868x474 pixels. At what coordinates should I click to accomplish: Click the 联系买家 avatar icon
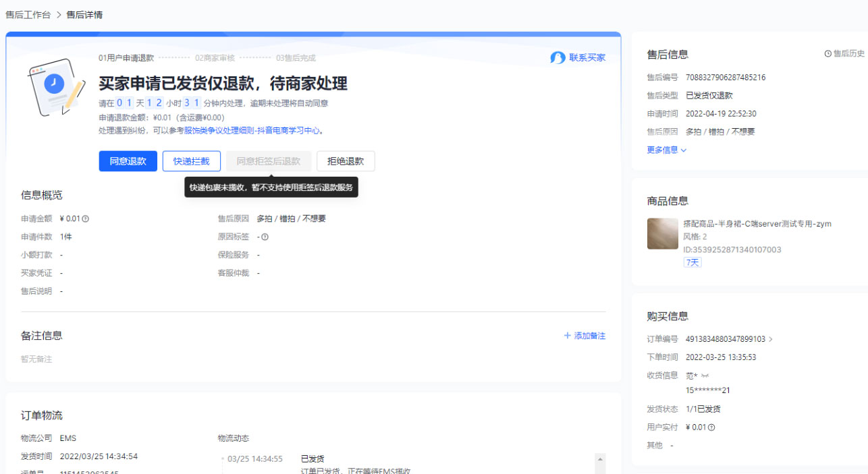click(x=558, y=57)
